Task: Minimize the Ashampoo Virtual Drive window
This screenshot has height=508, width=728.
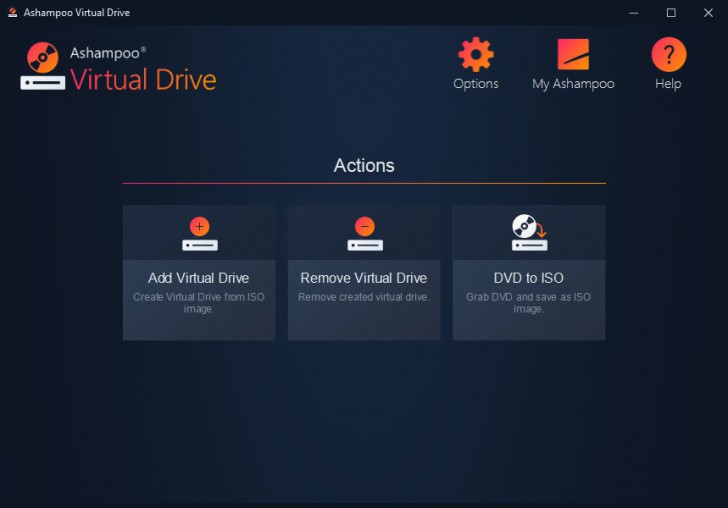Action: (634, 13)
